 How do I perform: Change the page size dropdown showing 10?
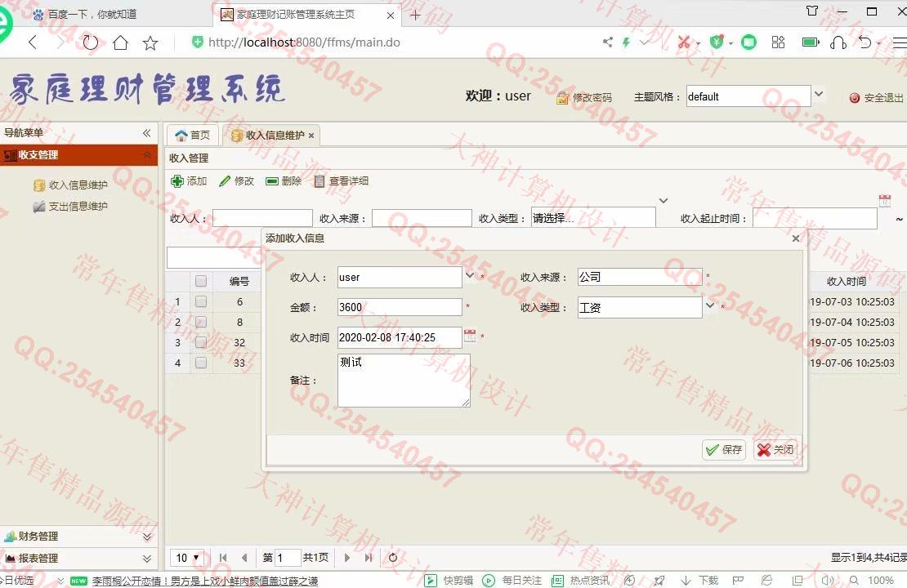point(187,557)
